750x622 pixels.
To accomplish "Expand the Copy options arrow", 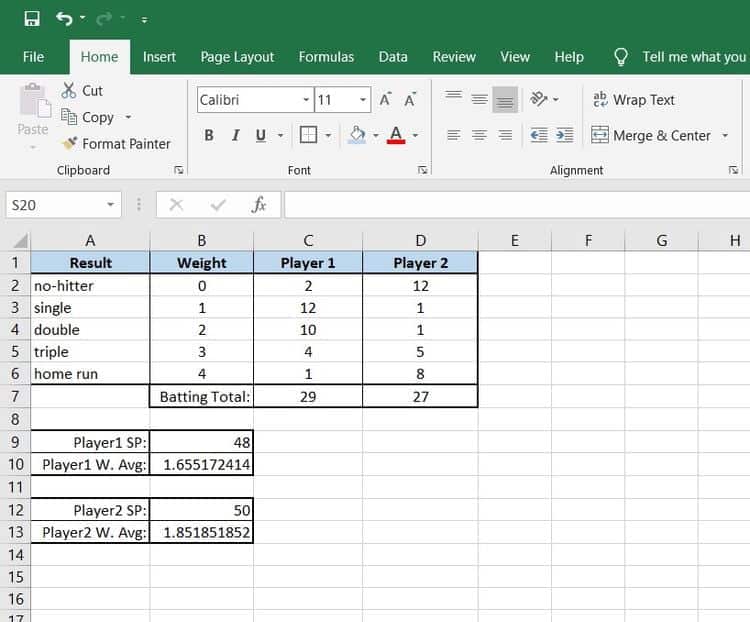I will point(128,117).
